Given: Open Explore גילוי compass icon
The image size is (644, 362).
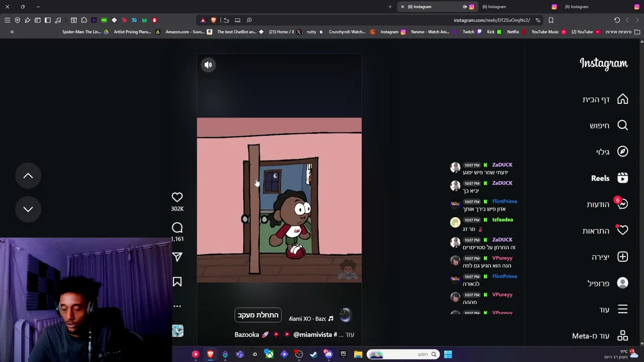Looking at the screenshot, I should [612, 152].
